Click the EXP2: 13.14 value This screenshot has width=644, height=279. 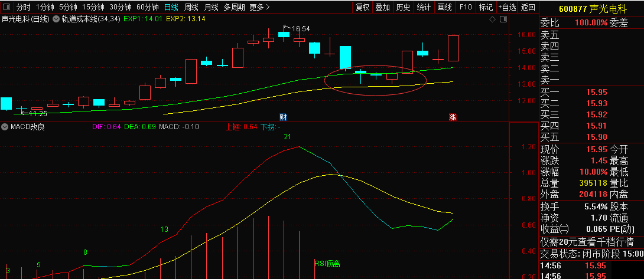(x=186, y=19)
